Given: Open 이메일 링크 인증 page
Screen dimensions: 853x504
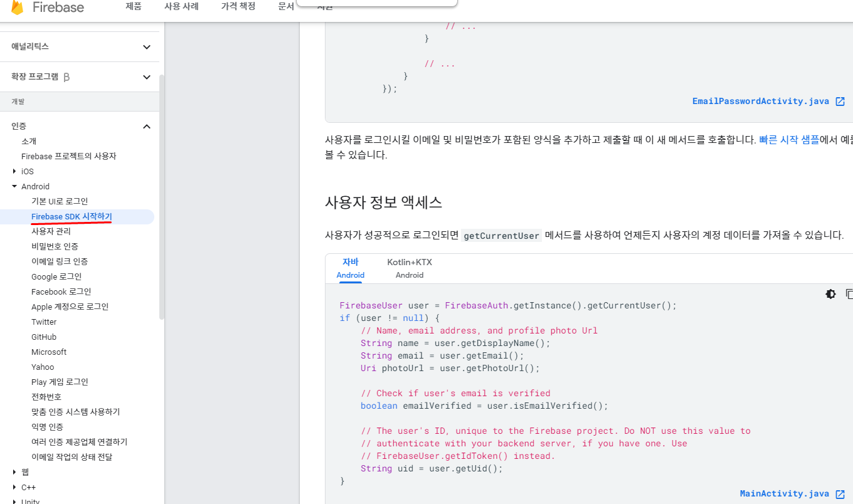Looking at the screenshot, I should (x=60, y=262).
